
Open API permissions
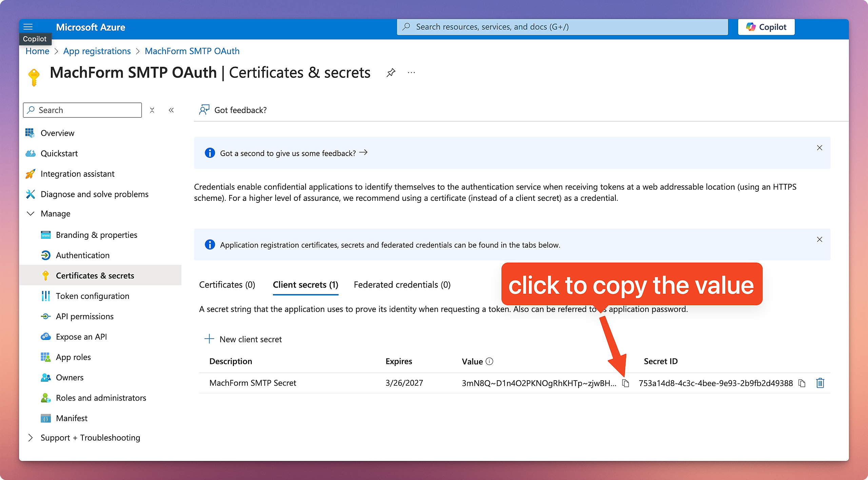click(x=84, y=316)
